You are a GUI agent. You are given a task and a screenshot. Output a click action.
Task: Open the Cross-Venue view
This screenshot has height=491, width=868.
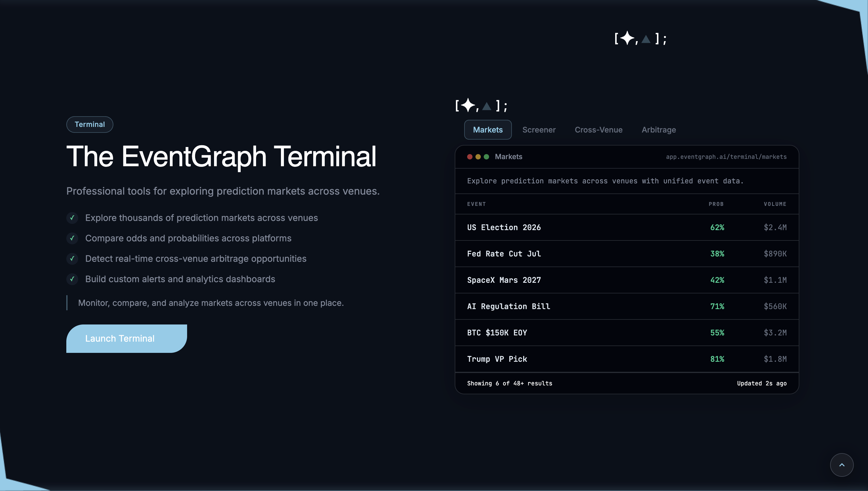[598, 130]
